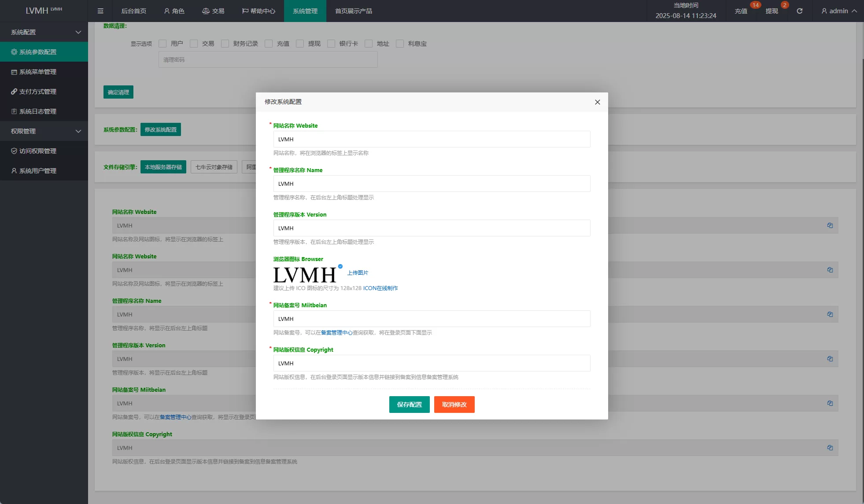This screenshot has height=504, width=864.
Task: Switch to the 帮助中心 top menu
Action: pos(258,11)
